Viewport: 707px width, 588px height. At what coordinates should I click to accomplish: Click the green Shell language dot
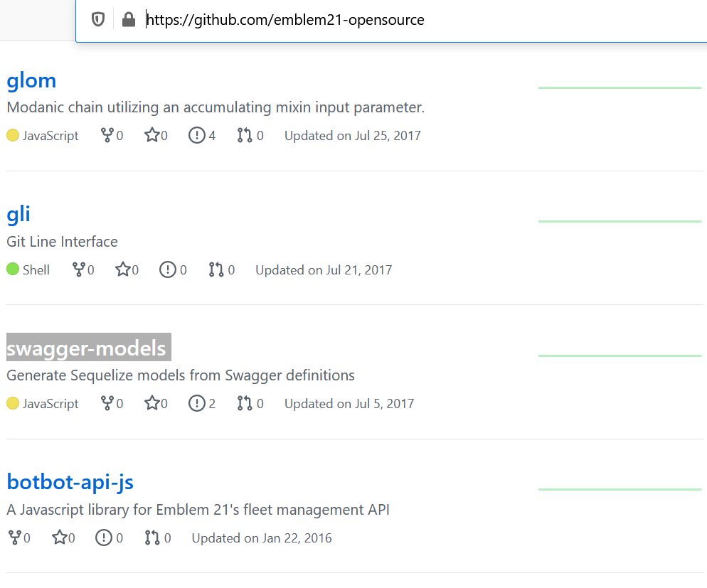13,269
